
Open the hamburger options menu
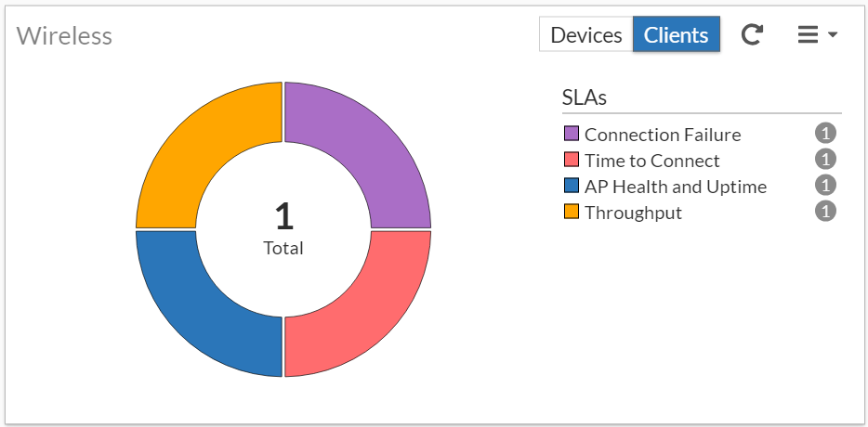(x=817, y=35)
